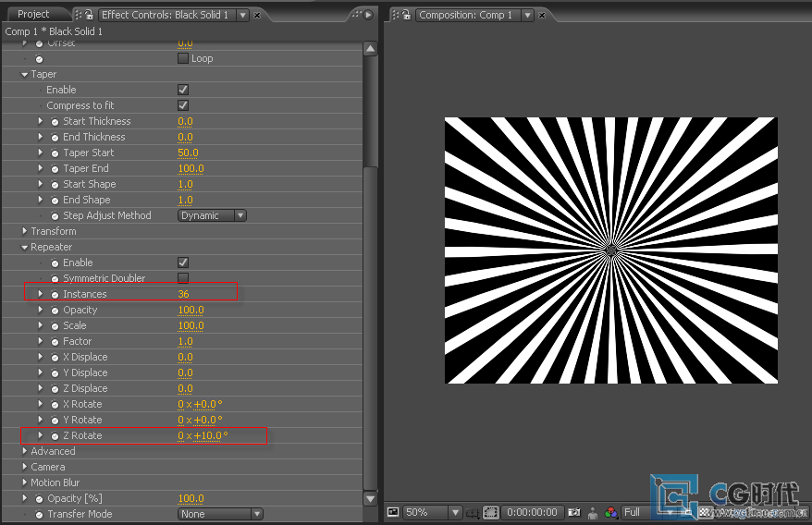Check the Symmetric Doubler checkbox
This screenshot has width=812, height=525.
click(183, 278)
